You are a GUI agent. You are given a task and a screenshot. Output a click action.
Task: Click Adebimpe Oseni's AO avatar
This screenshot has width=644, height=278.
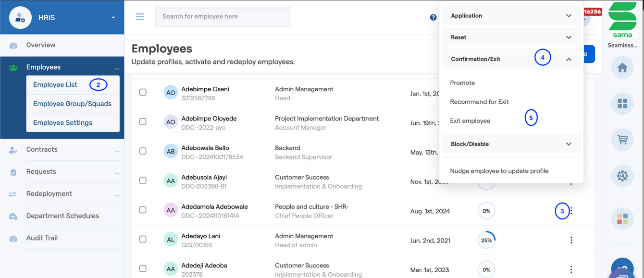click(171, 93)
